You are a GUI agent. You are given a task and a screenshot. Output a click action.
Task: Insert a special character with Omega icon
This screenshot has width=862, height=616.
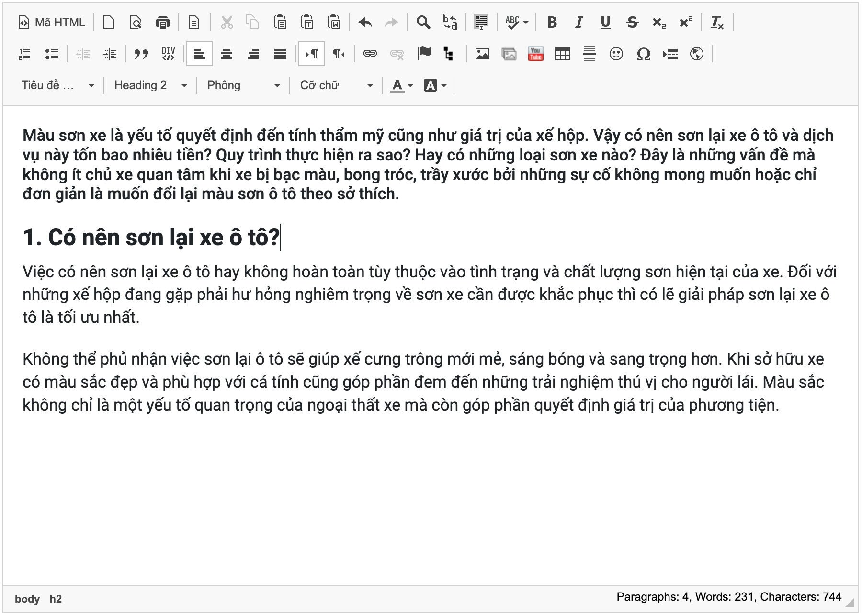coord(643,54)
